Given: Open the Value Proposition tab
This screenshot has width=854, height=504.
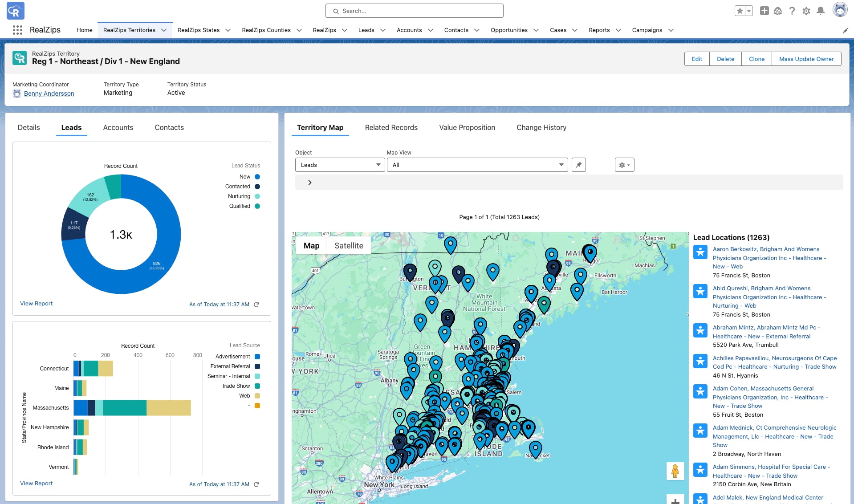Looking at the screenshot, I should 467,127.
